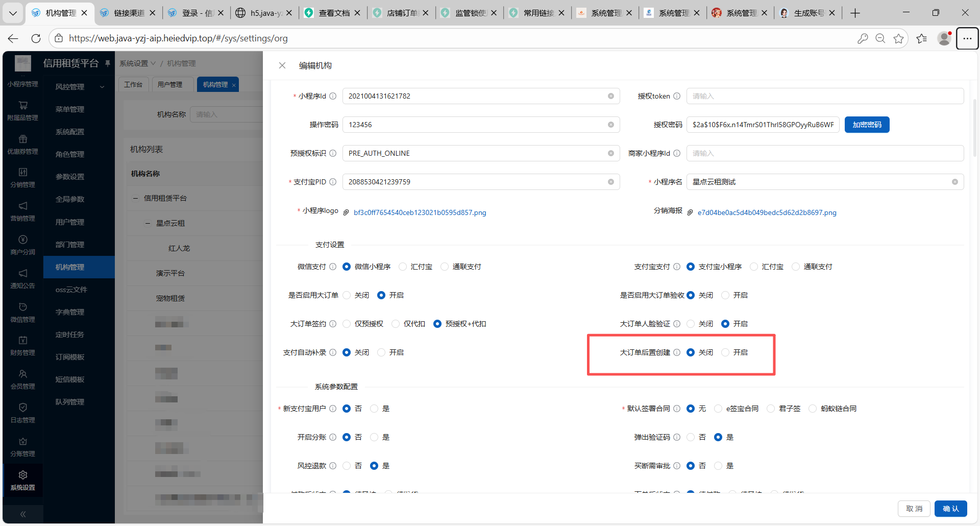Clear 小程序名 field using clear icon
Viewport: 980px width, 526px height.
click(954, 182)
